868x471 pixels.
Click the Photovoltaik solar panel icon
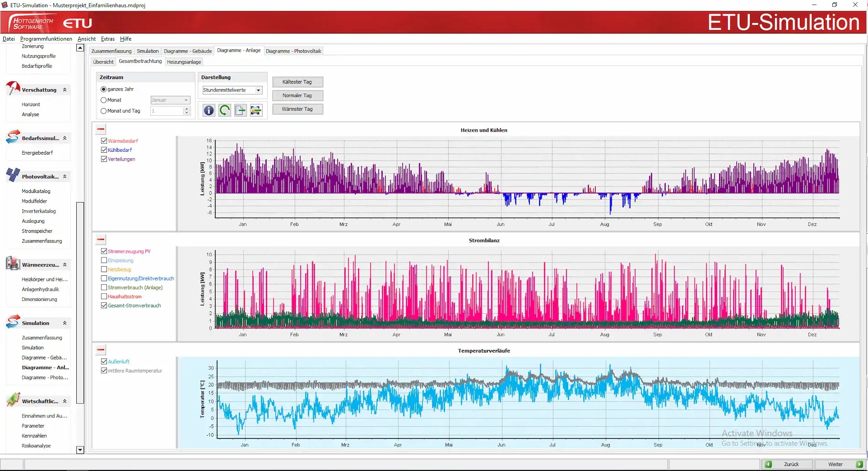(13, 175)
